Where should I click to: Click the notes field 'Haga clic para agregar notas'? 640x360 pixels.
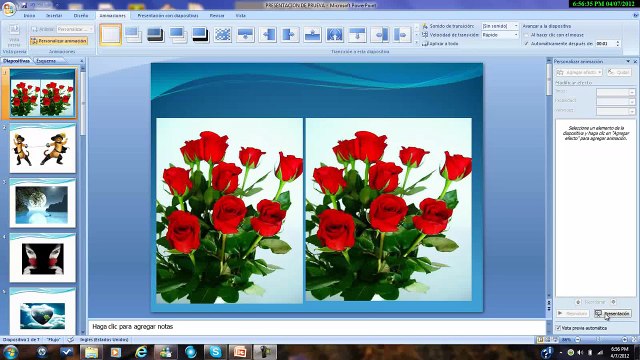click(317, 327)
